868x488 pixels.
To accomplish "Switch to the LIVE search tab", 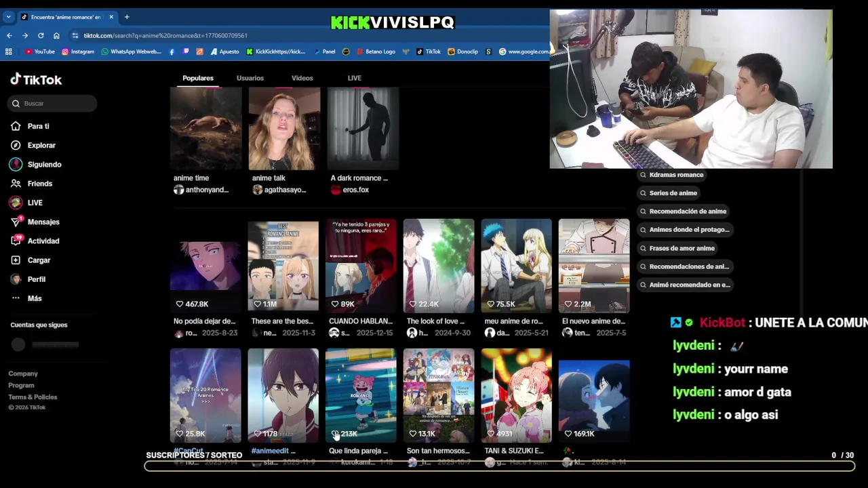I will tap(355, 78).
